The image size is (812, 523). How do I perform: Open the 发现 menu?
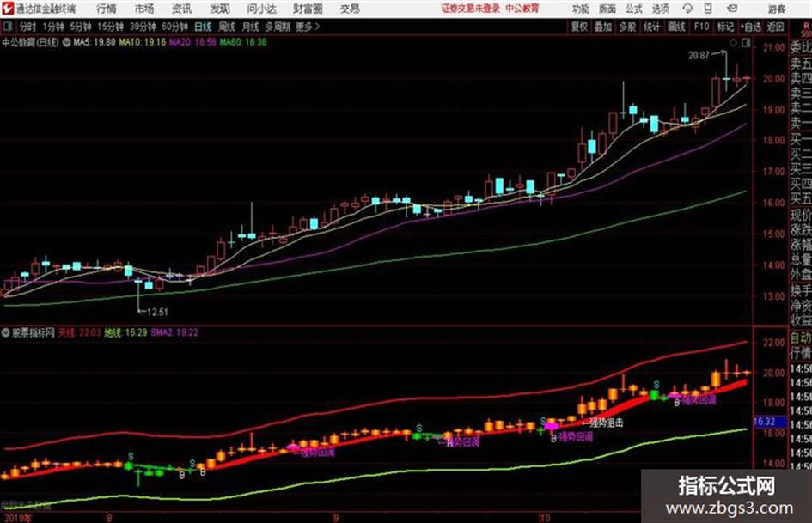click(x=220, y=9)
